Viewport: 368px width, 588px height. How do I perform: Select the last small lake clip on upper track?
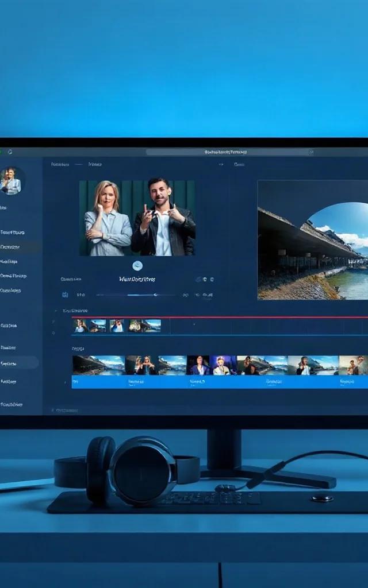(153, 326)
